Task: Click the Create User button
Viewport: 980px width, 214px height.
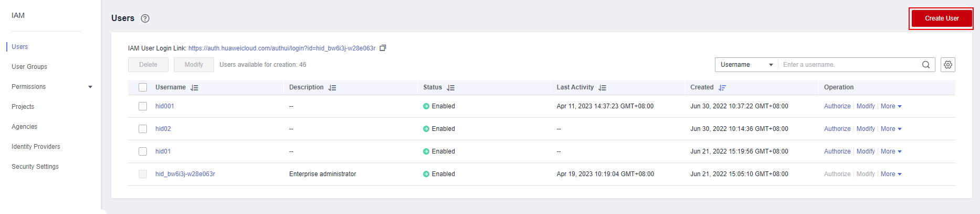Action: pyautogui.click(x=942, y=18)
